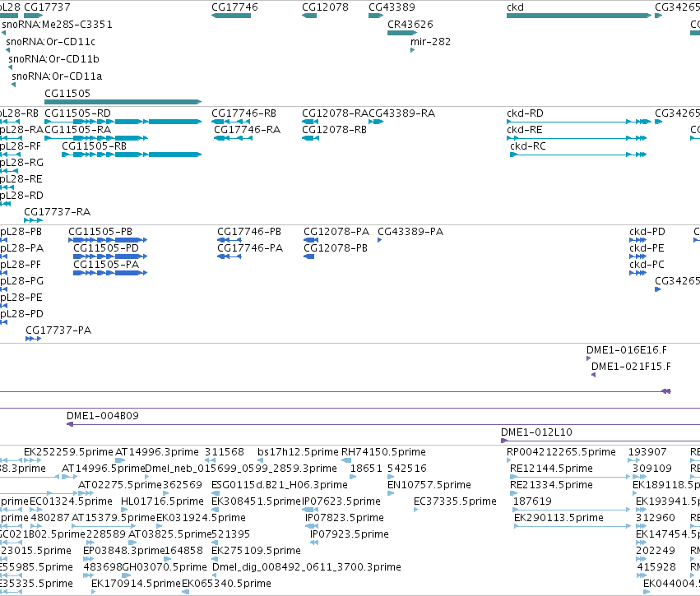Viewport: 700px width, 596px height.
Task: Click transcript CG17746-RB label
Action: [x=243, y=113]
